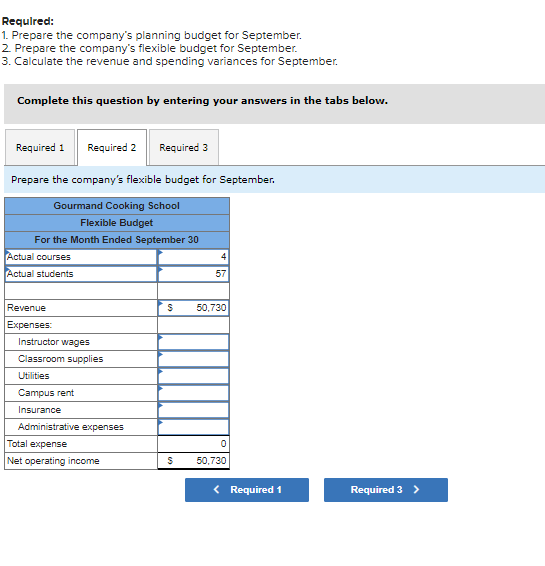Click the Revenue row label

coord(26,308)
